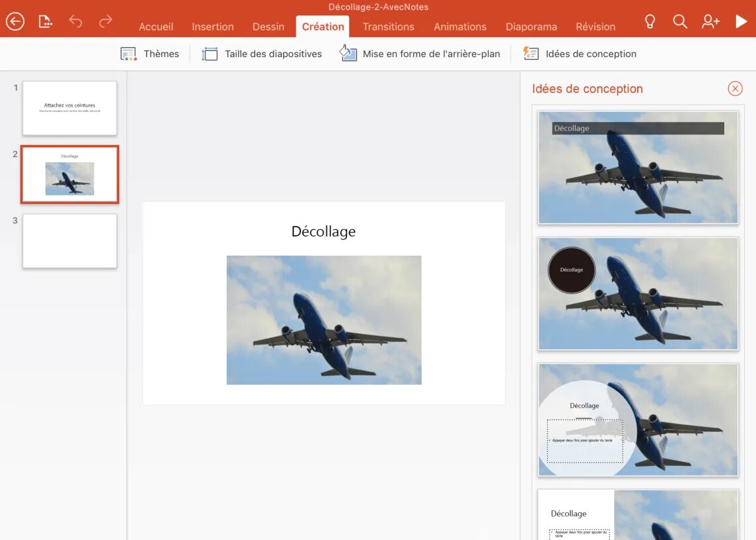Open the Transitions tab
This screenshot has height=540, width=756.
(388, 27)
